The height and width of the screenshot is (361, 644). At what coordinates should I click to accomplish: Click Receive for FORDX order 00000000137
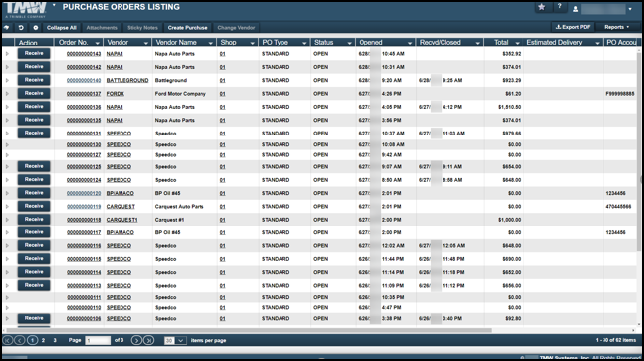[35, 93]
